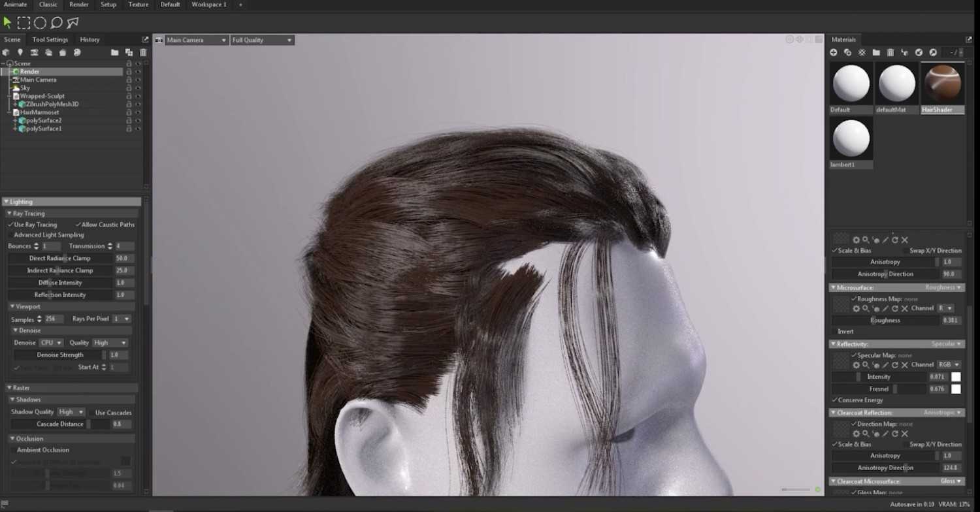The image size is (980, 512).
Task: Add a new workspace with the plus button
Action: pyautogui.click(x=240, y=5)
